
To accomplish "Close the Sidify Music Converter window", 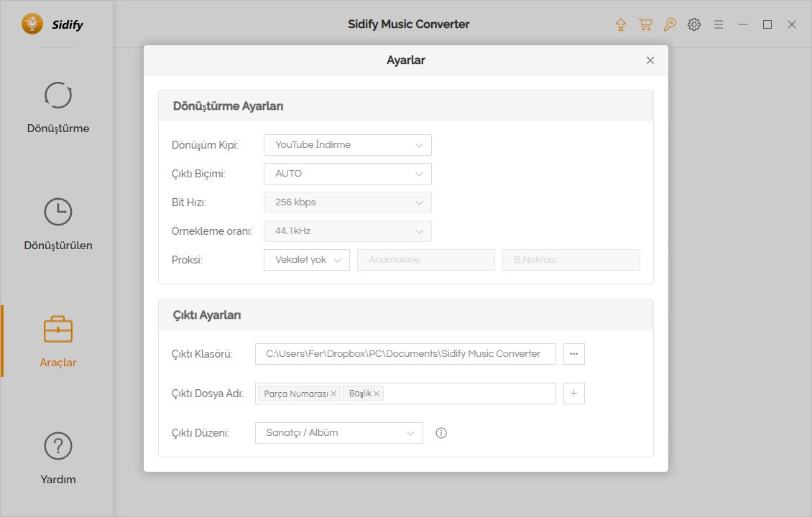I will (x=792, y=24).
